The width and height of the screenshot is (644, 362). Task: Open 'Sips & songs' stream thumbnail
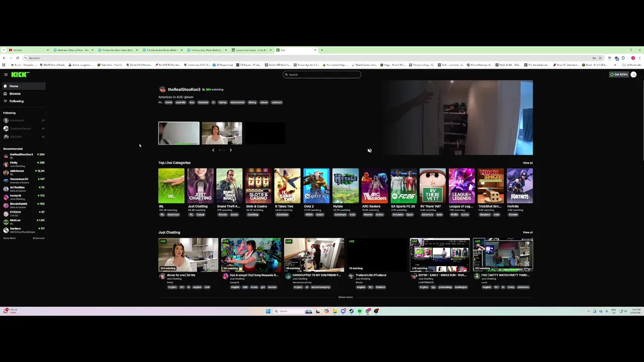click(251, 255)
